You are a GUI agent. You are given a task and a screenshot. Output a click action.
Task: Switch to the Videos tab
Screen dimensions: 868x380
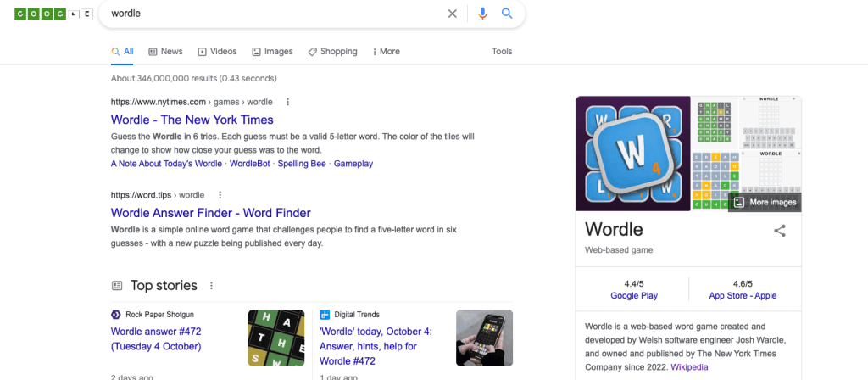(217, 52)
